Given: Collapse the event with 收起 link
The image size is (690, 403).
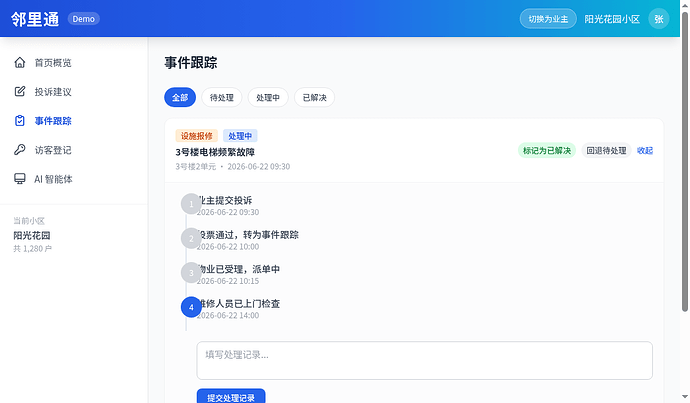Looking at the screenshot, I should 645,150.
